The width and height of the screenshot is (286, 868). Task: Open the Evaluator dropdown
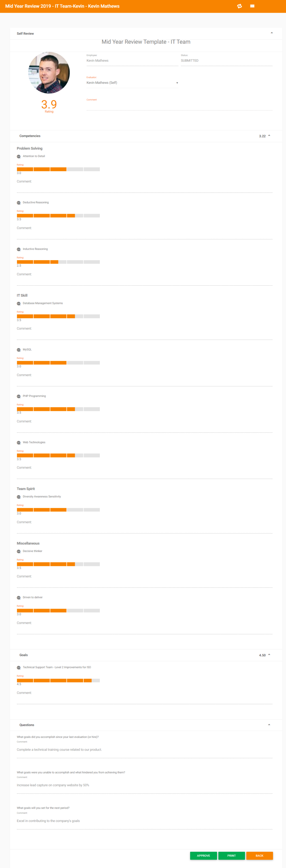click(132, 83)
